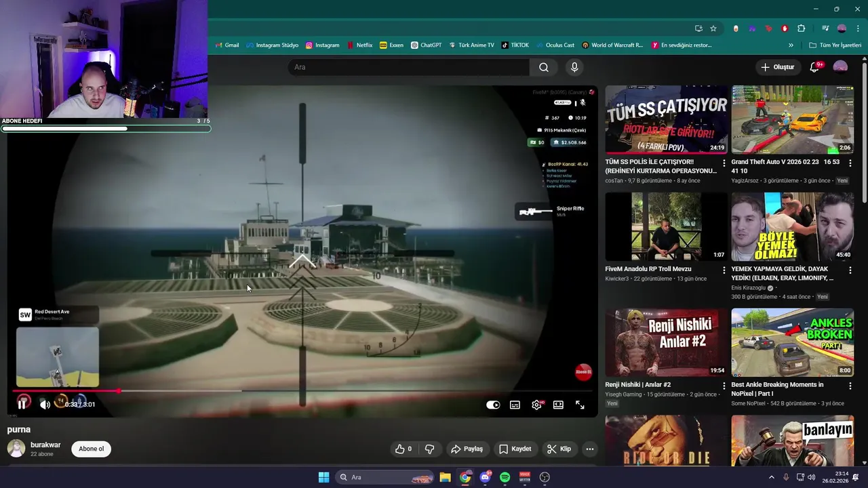Open Oculus Cast bookmark
868x488 pixels.
[554, 45]
